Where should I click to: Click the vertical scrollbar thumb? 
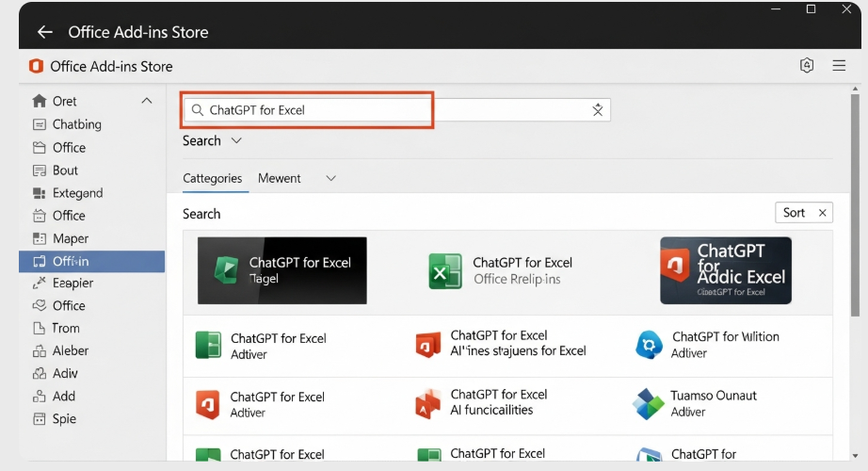[855, 205]
